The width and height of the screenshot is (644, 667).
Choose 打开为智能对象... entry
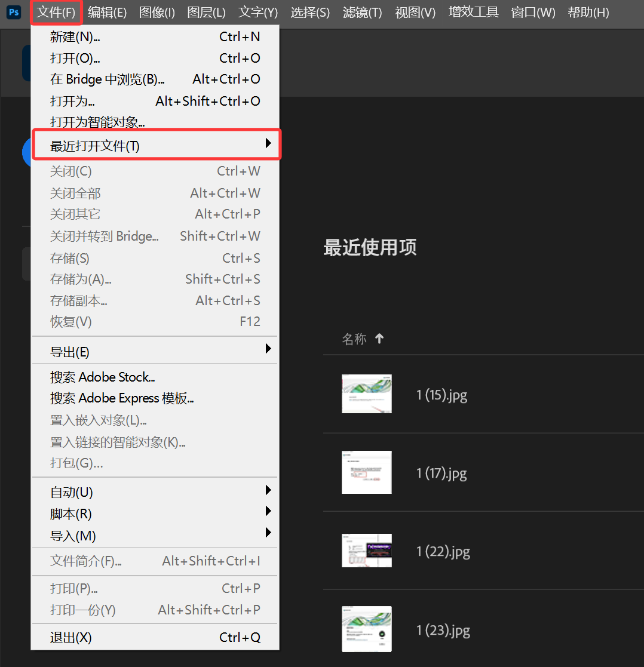coord(155,122)
